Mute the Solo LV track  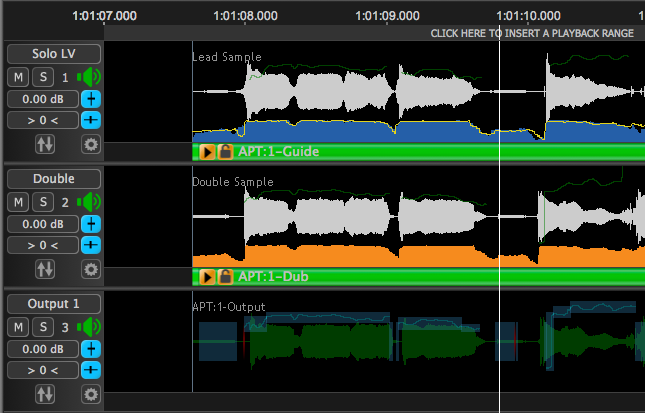pos(19,77)
